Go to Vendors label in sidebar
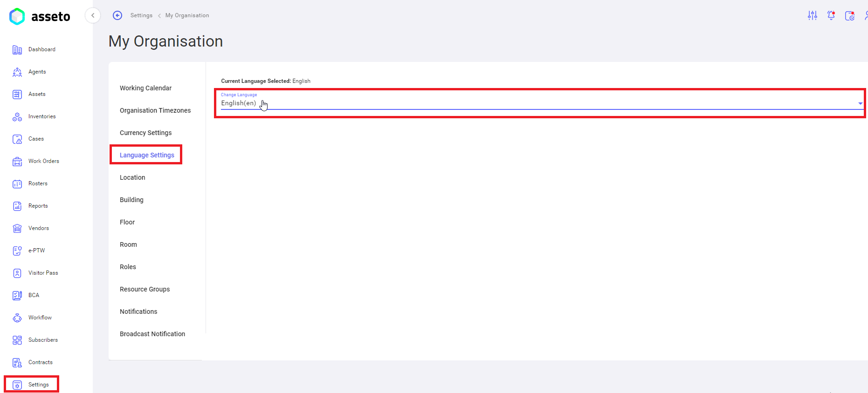Image resolution: width=868 pixels, height=393 pixels. (x=39, y=228)
